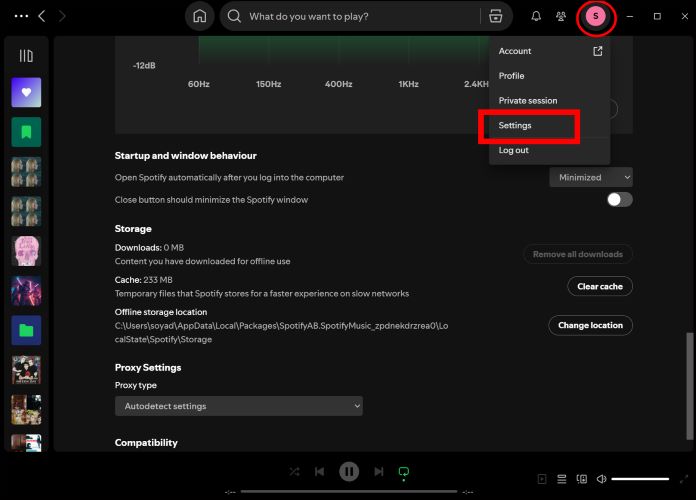Toggle the green repeat button

[x=404, y=471]
